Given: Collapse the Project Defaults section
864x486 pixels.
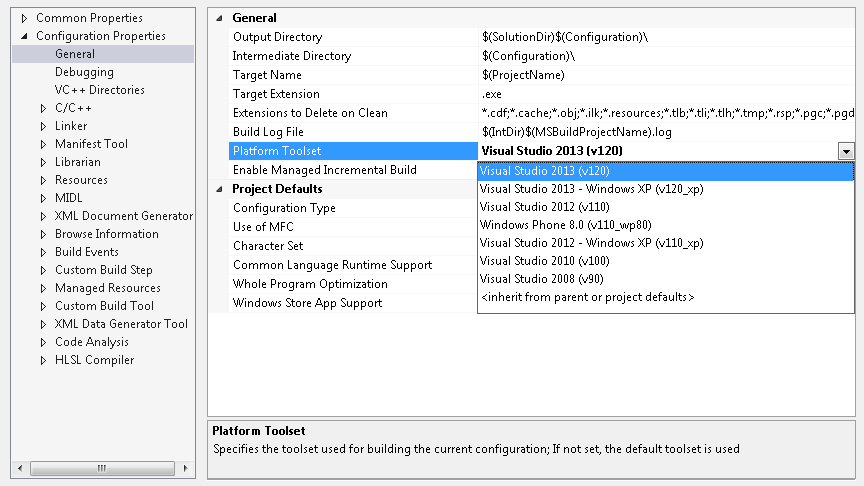Looking at the screenshot, I should pos(220,189).
